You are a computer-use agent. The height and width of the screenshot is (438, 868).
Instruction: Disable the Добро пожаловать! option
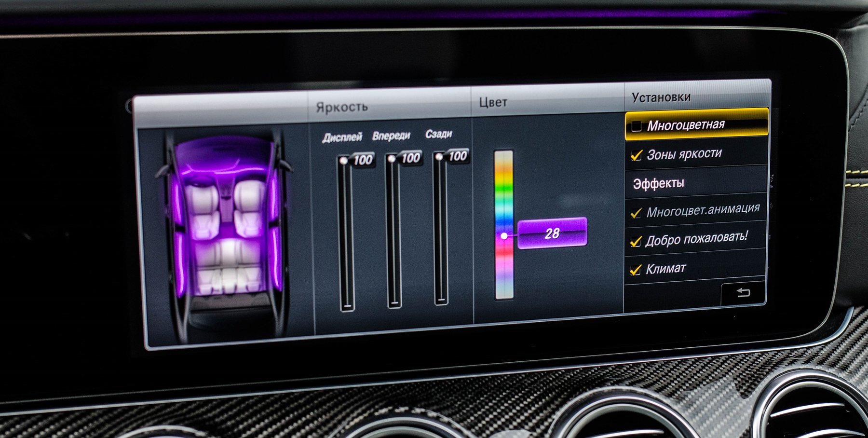tap(636, 241)
